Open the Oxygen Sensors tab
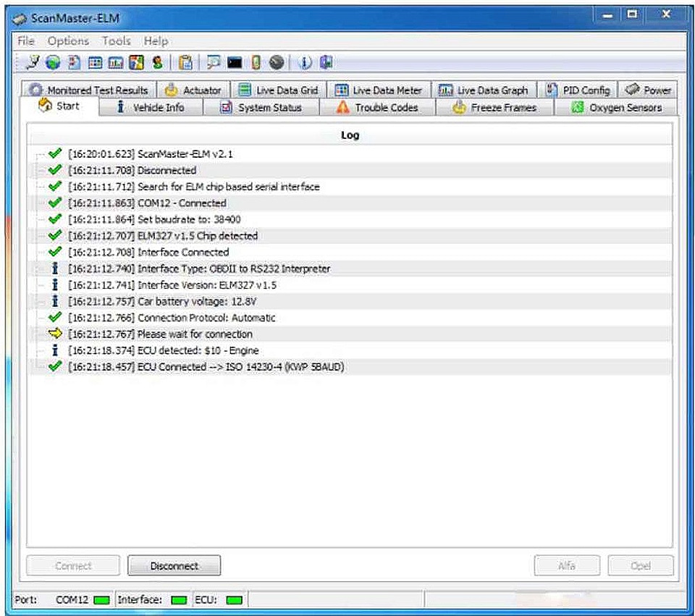695x616 pixels. tap(615, 107)
